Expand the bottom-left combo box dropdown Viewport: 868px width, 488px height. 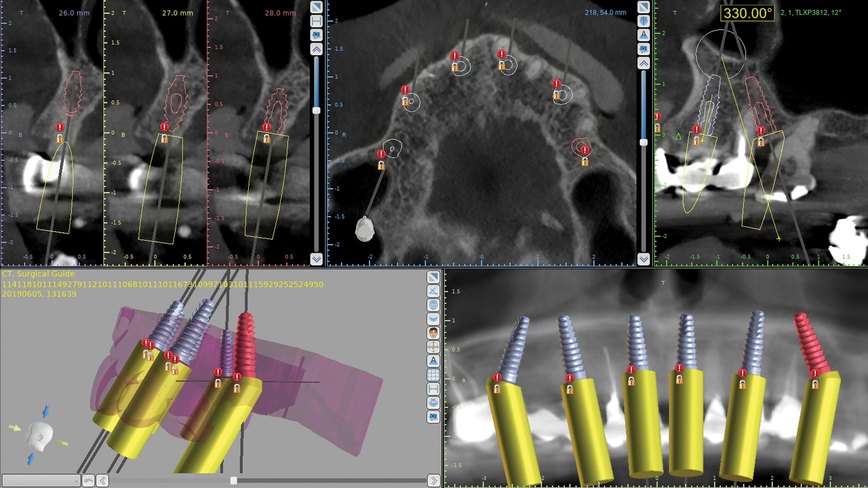click(x=76, y=481)
